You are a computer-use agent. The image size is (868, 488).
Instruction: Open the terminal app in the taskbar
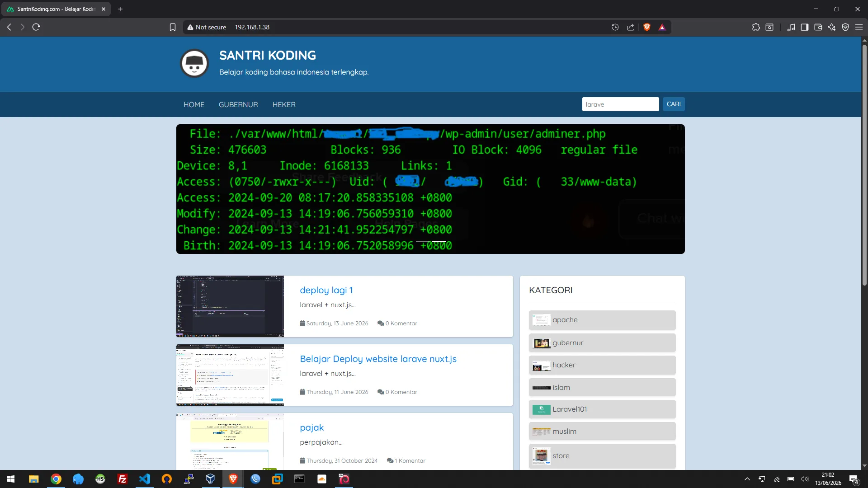[x=299, y=479]
